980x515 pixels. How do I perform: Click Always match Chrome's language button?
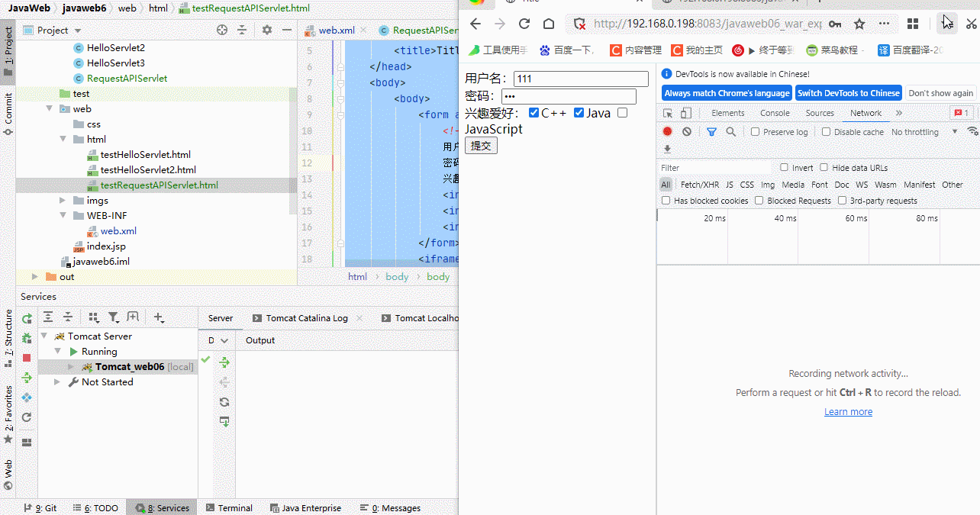727,93
